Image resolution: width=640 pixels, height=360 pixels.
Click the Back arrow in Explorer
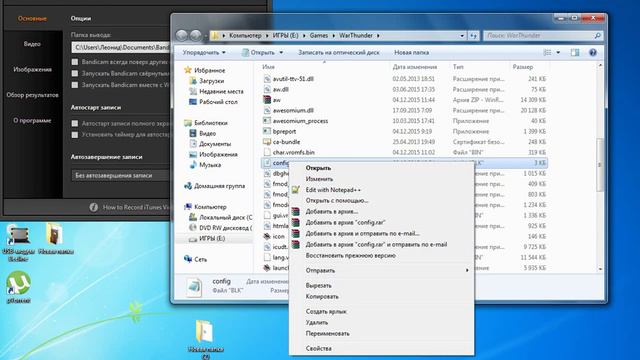(182, 36)
